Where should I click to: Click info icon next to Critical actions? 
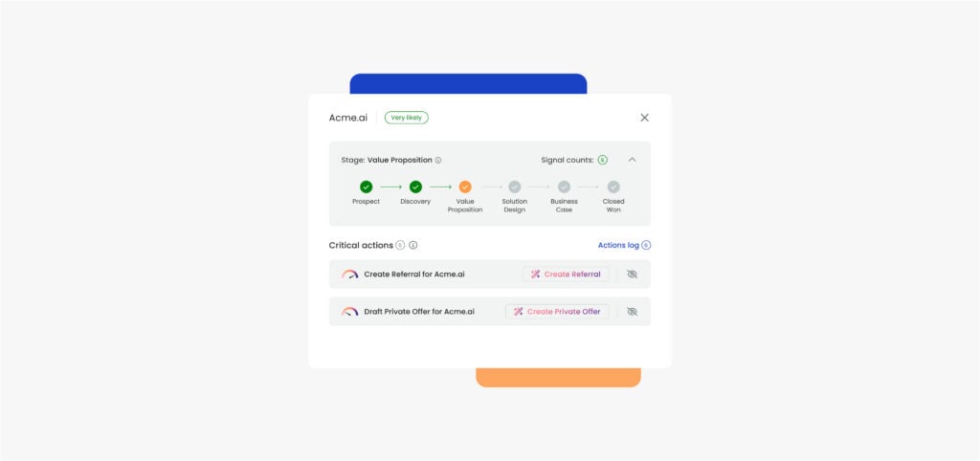(413, 246)
